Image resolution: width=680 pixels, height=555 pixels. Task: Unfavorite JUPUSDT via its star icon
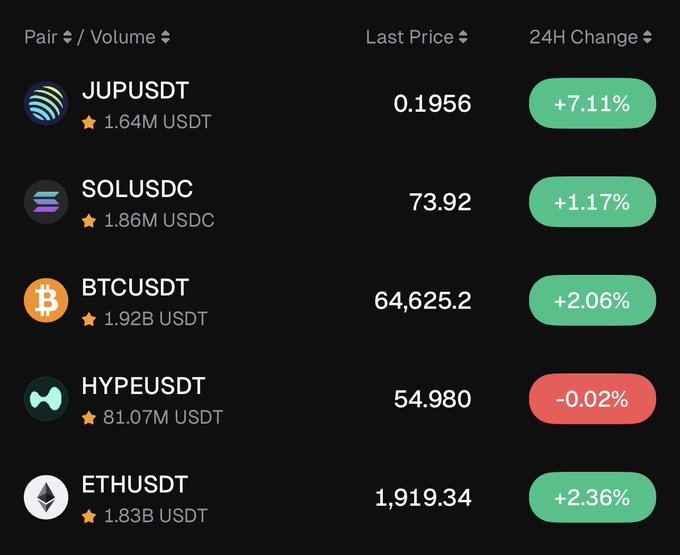pyautogui.click(x=89, y=122)
